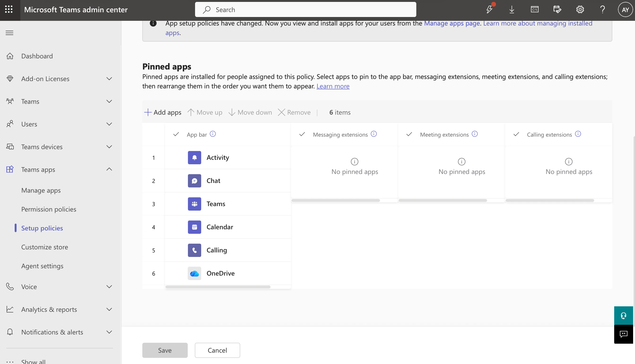Image resolution: width=635 pixels, height=364 pixels.
Task: Toggle the Calling extensions select-all checkmark
Action: [x=516, y=134]
